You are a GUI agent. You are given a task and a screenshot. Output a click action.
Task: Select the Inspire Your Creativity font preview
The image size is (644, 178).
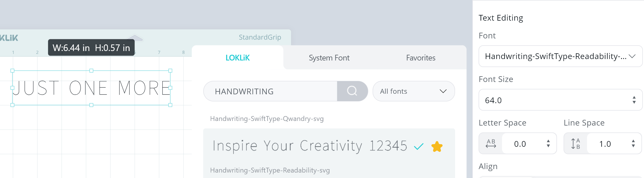pyautogui.click(x=310, y=146)
